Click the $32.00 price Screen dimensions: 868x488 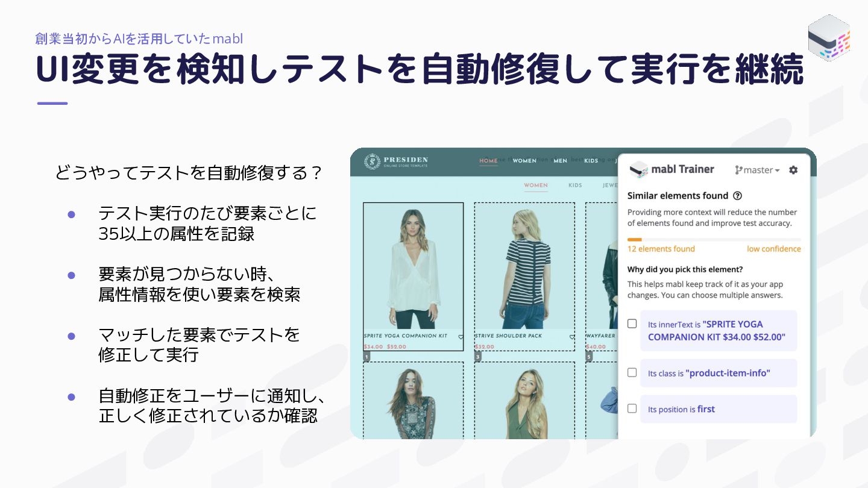click(x=485, y=347)
